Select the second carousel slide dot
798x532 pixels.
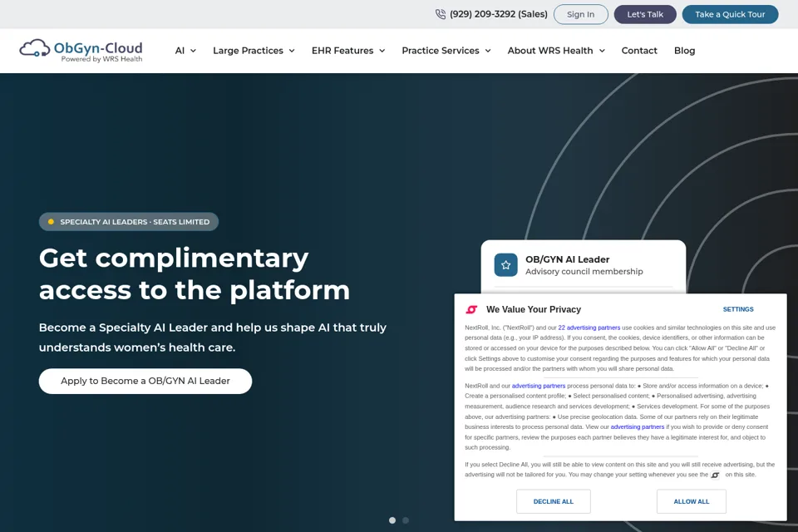click(x=406, y=520)
